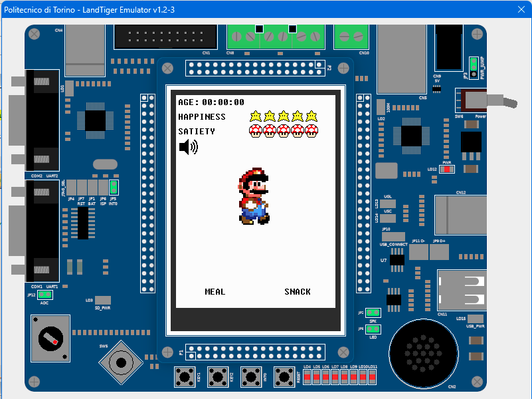The height and width of the screenshot is (399, 532).
Task: Click the LD4 LED
Action: [x=307, y=377]
